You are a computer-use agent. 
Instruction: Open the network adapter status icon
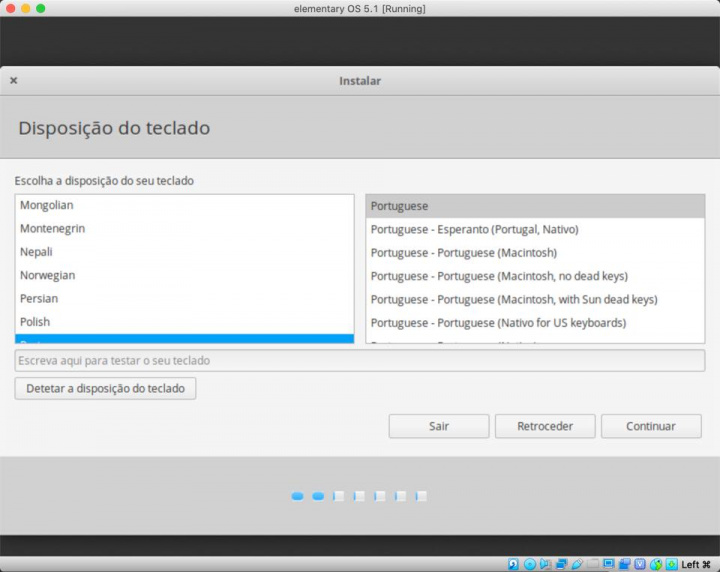click(x=562, y=564)
